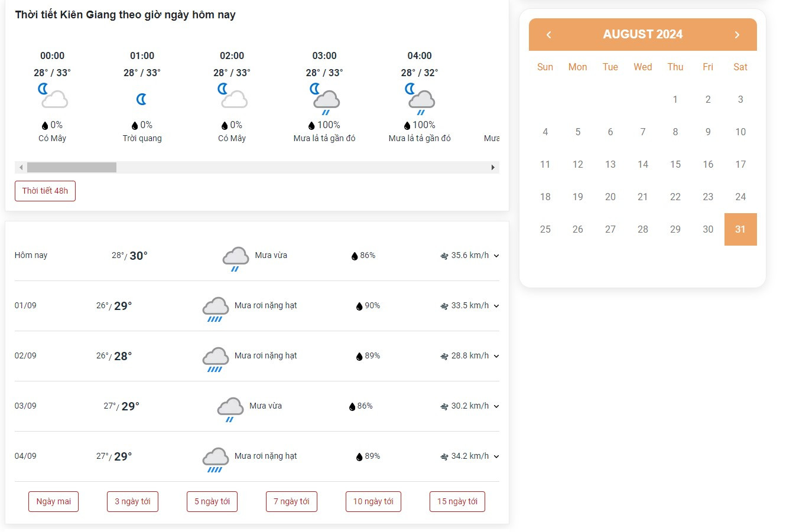This screenshot has height=532, width=796.
Task: Click the Mưa vừa text in Hôm nay row
Action: (x=271, y=256)
